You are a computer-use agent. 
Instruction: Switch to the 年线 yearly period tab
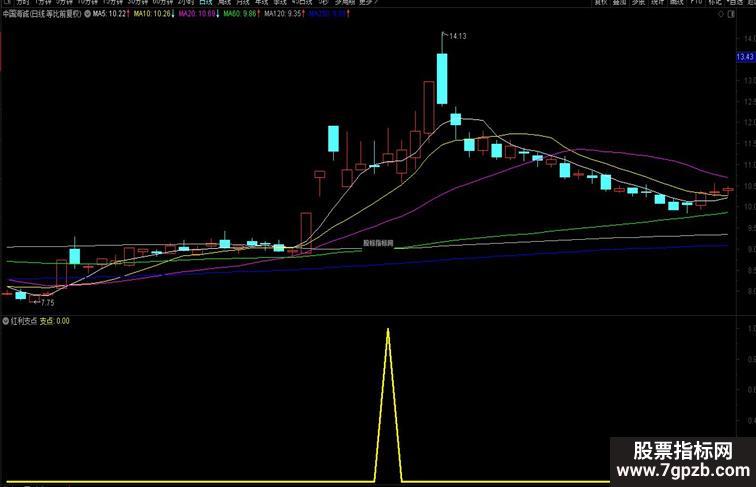click(261, 2)
